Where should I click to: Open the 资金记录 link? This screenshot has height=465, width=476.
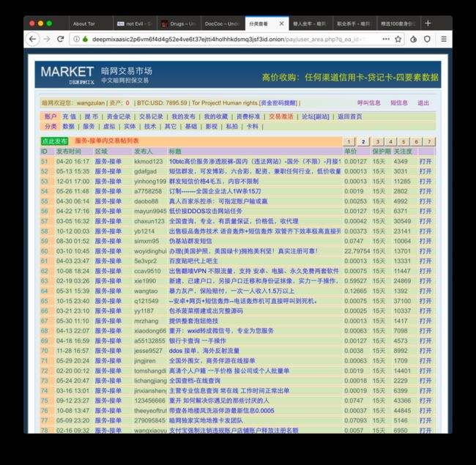[119, 116]
